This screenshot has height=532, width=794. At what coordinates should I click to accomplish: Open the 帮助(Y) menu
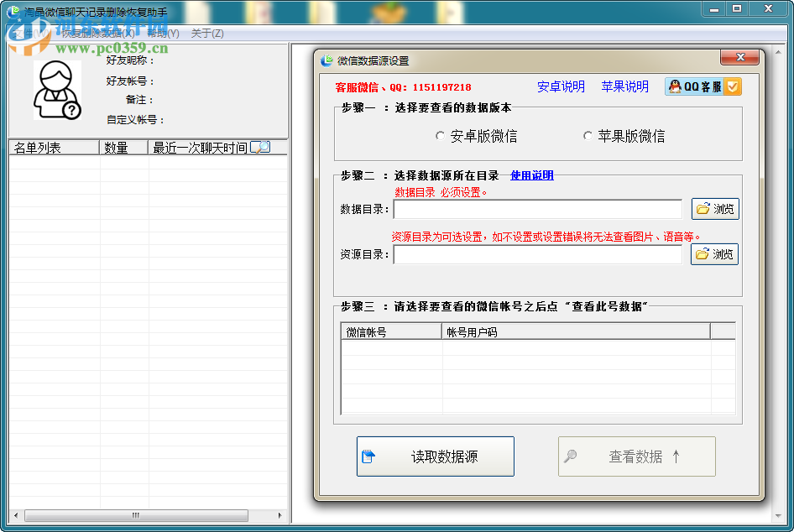click(x=163, y=34)
